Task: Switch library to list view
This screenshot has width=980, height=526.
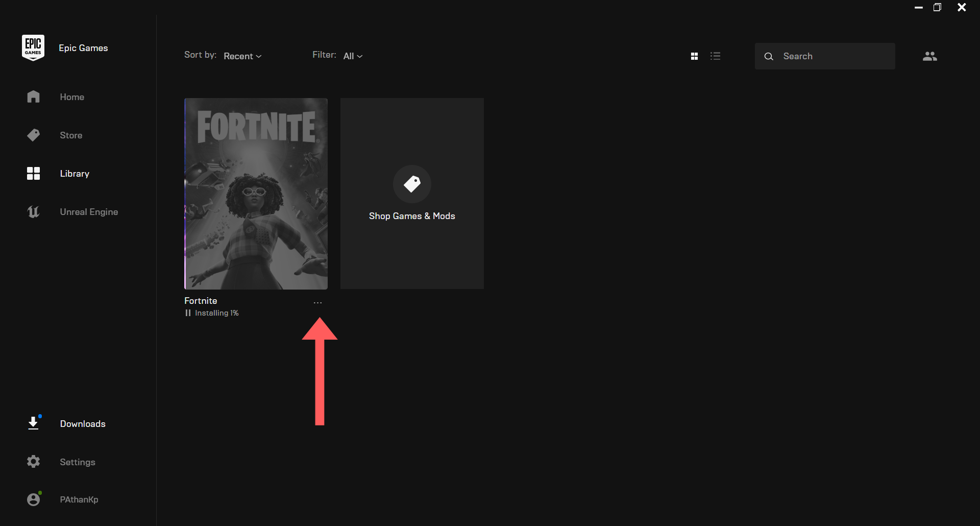Action: [x=716, y=56]
